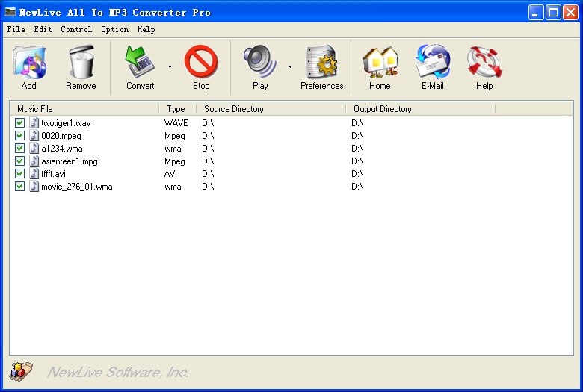The width and height of the screenshot is (583, 392).
Task: Select the fffff.avi file name
Action: coord(53,173)
